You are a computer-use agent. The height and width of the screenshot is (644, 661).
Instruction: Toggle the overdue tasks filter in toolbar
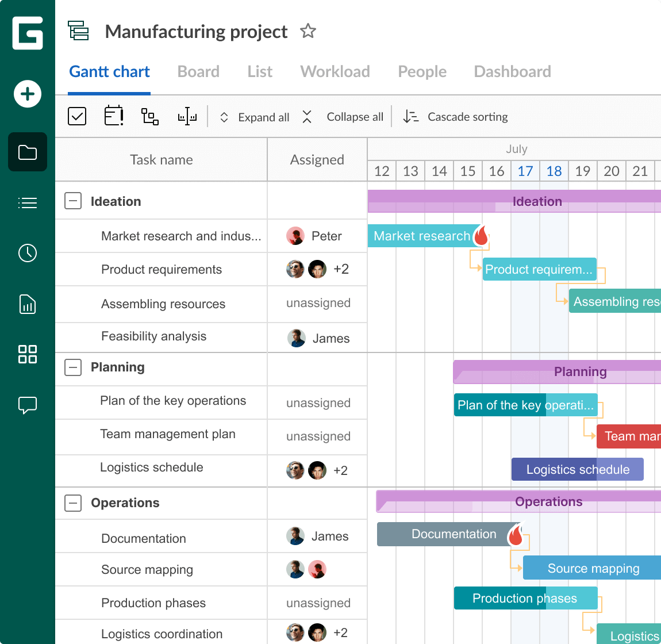[113, 116]
